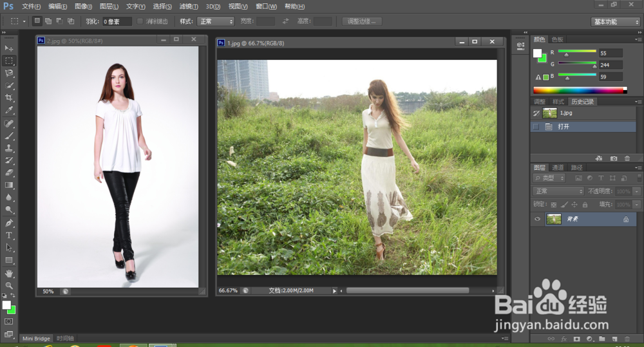Open the status bar info arrow in 1.jpg
The height and width of the screenshot is (347, 644).
334,291
